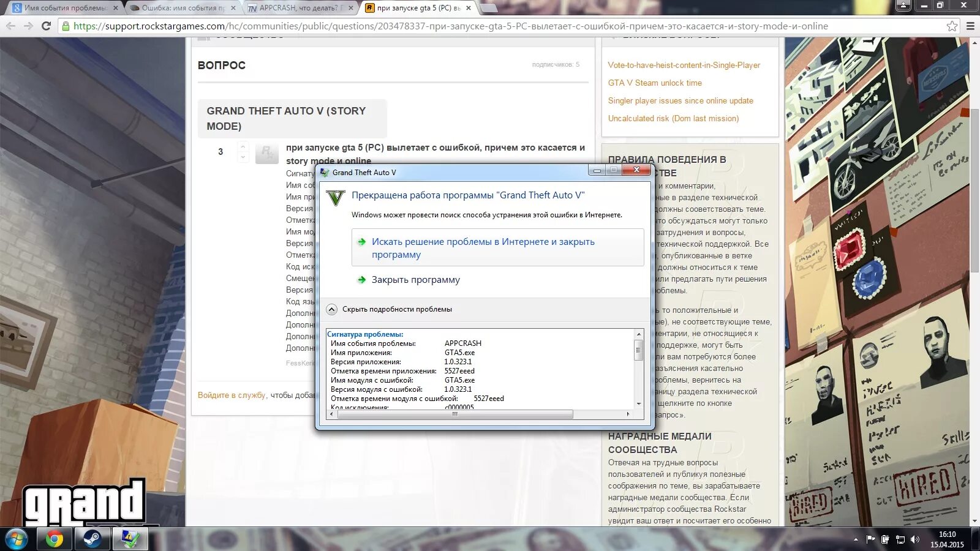Screen dimensions: 980x551
Task: Click the dialog title bar V icon
Action: 325,172
